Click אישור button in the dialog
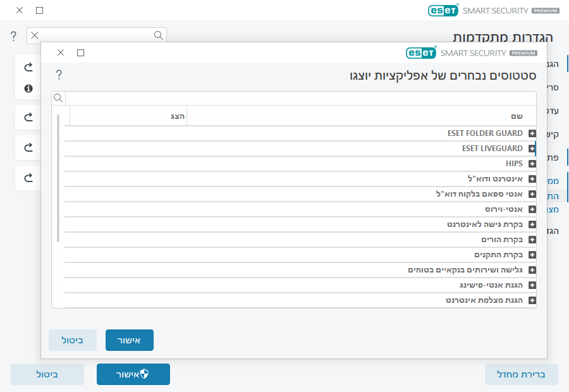The height and width of the screenshot is (392, 569). 130,340
